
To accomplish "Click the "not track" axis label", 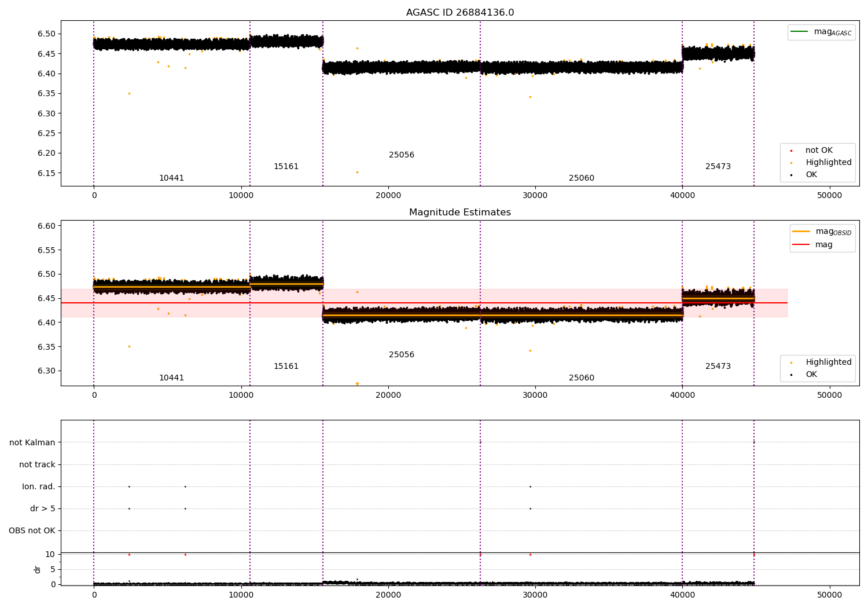I will click(x=37, y=465).
